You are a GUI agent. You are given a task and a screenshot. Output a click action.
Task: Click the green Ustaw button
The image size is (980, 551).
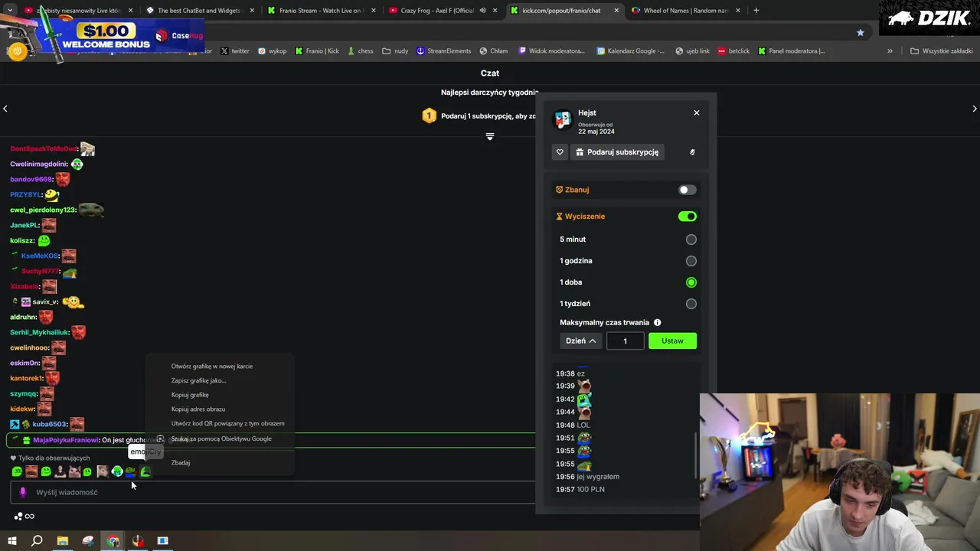(672, 341)
